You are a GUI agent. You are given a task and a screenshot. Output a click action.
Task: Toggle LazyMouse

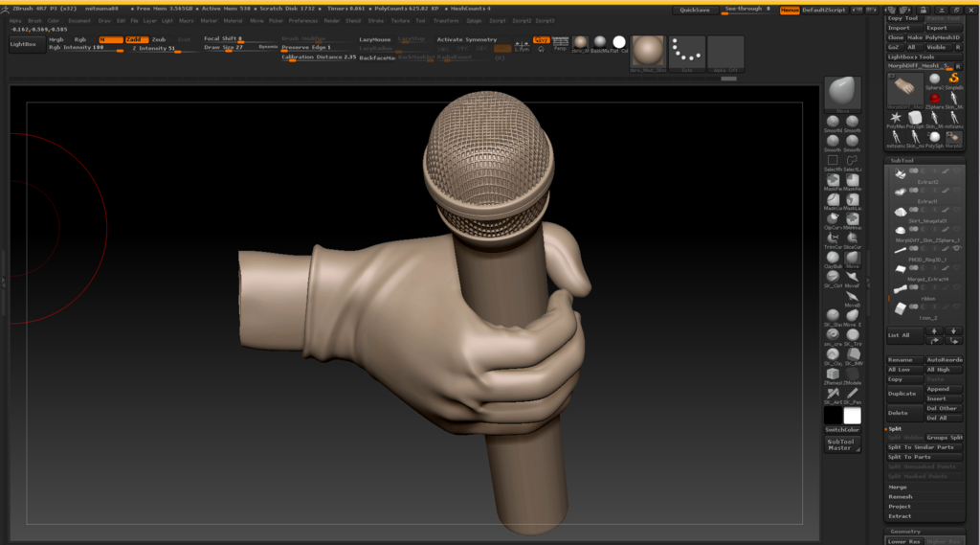coord(375,39)
